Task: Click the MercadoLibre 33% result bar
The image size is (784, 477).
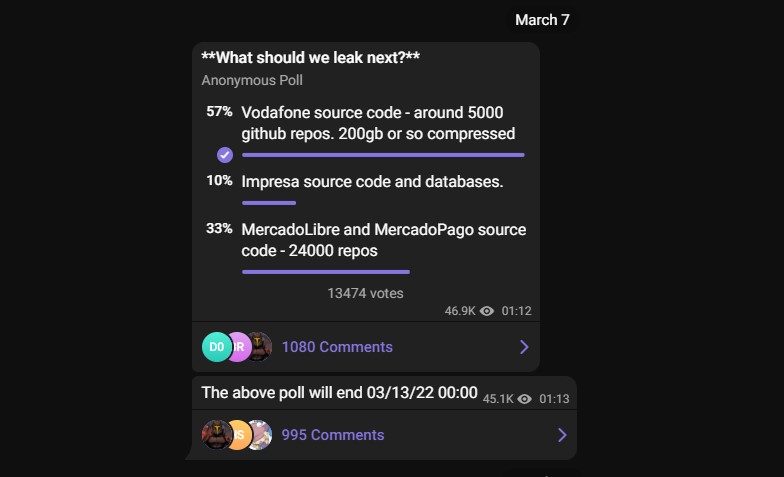Action: [325, 271]
